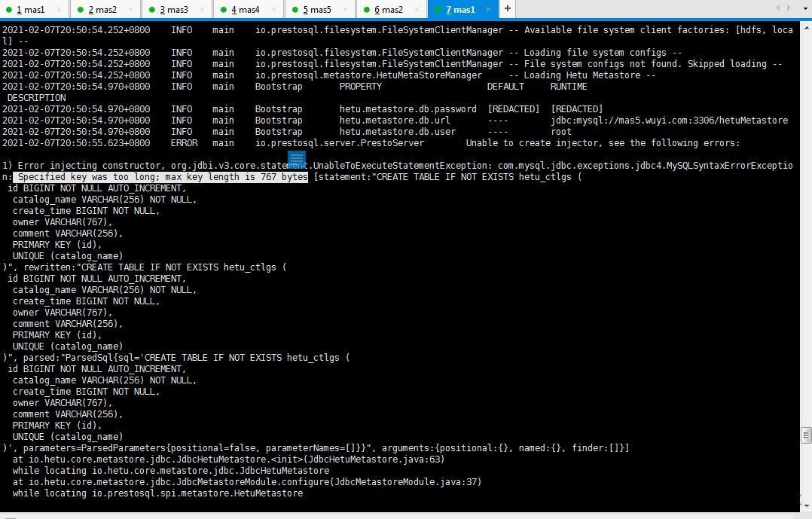Click the 'ERROR' log level text

tap(185, 143)
